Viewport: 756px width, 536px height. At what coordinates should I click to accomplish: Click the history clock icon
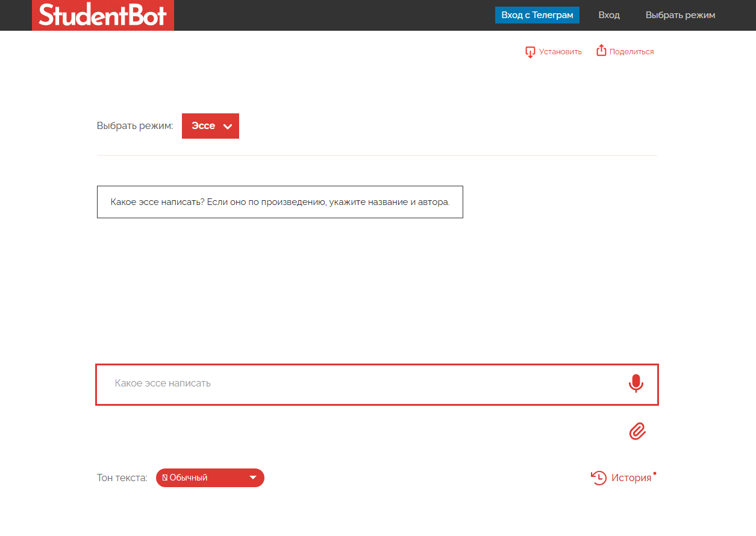coord(599,478)
